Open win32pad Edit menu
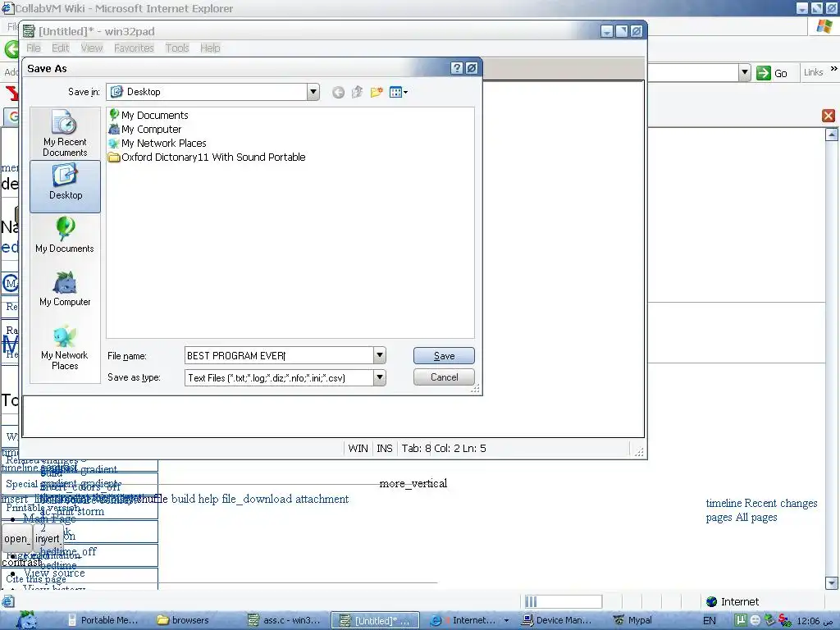 click(x=61, y=48)
